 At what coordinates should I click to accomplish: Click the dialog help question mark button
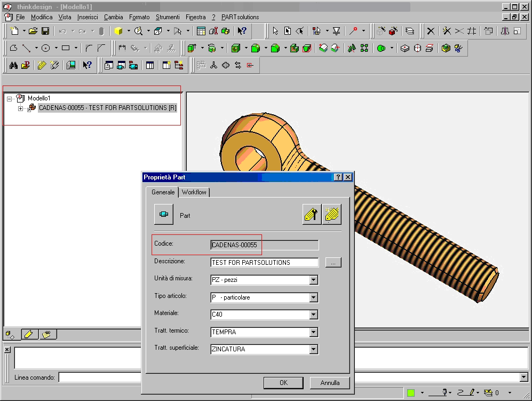[x=338, y=177]
